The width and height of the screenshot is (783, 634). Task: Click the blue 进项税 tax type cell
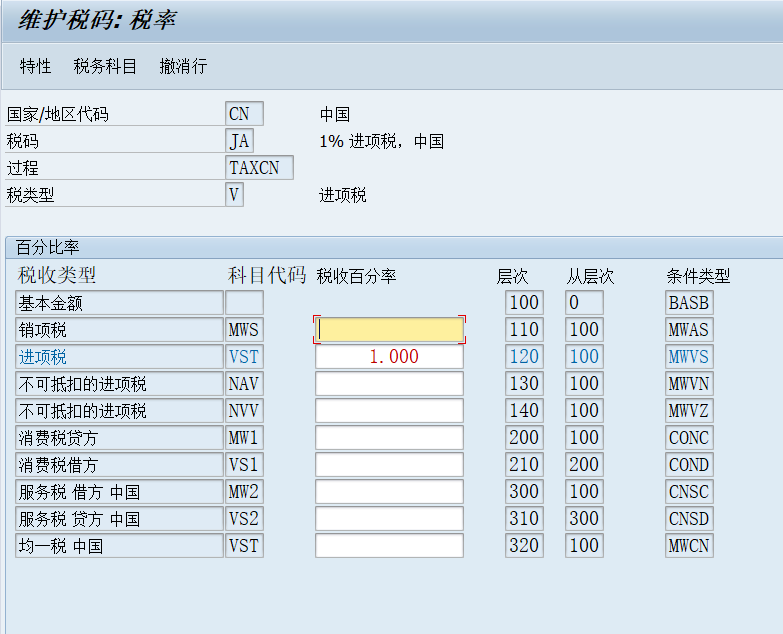coord(119,356)
